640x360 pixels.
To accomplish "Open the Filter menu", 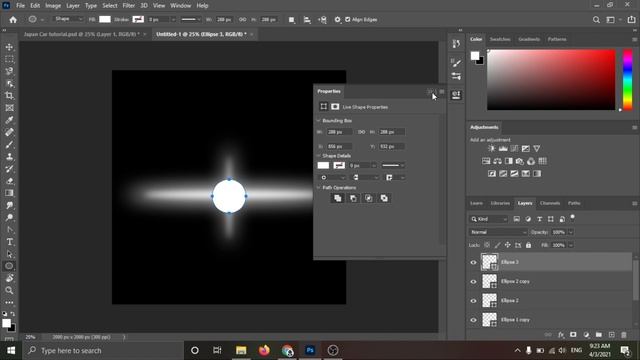I will pos(129,6).
